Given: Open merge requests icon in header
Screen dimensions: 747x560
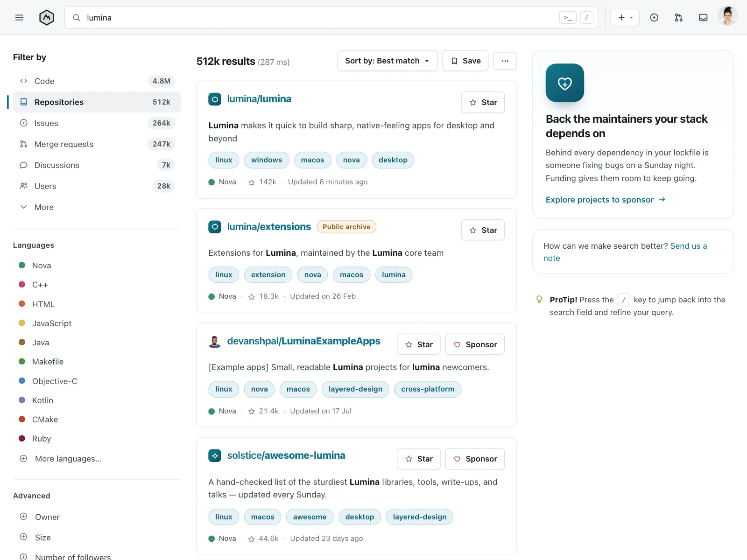Looking at the screenshot, I should [x=679, y=18].
